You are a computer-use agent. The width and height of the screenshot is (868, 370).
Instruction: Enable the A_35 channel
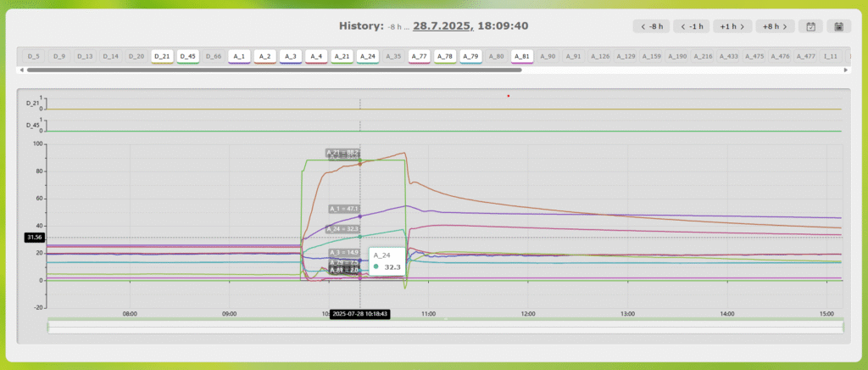click(x=393, y=56)
